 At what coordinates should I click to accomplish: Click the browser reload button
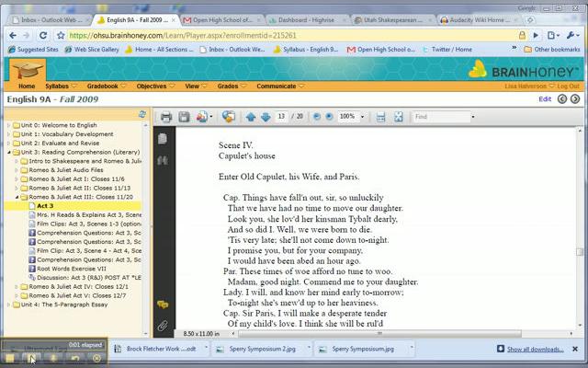[x=44, y=35]
